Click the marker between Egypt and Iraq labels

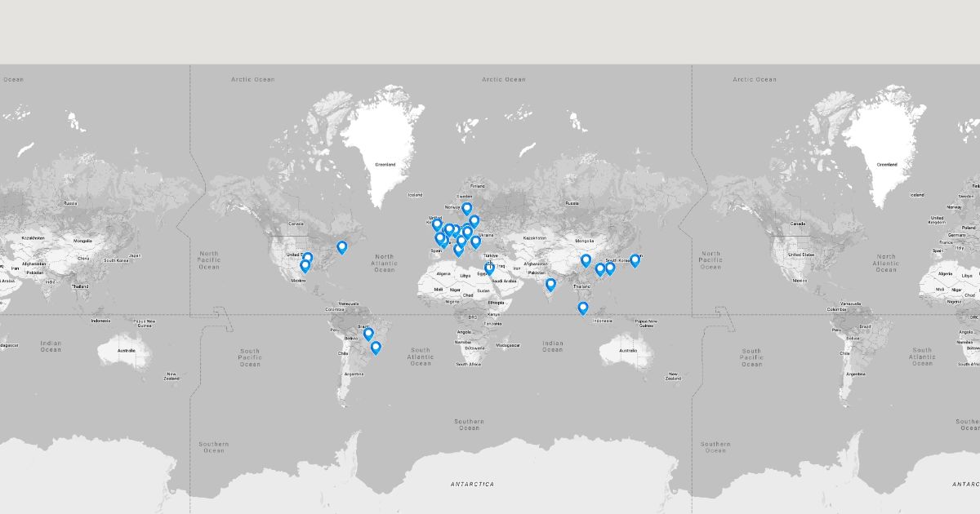(x=489, y=268)
